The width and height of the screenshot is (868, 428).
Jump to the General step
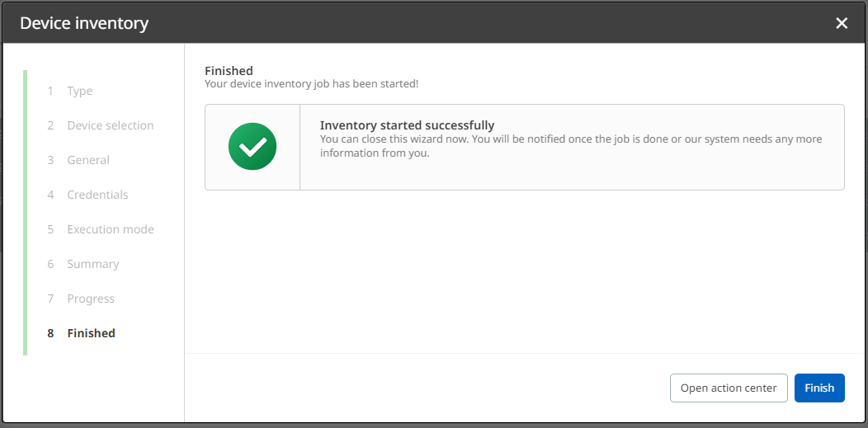coord(88,160)
